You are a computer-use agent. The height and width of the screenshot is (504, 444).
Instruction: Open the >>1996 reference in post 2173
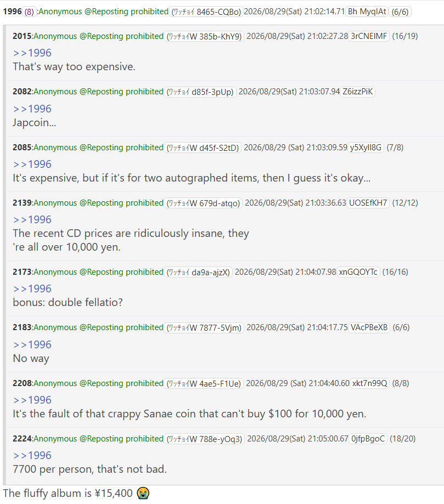[32, 288]
